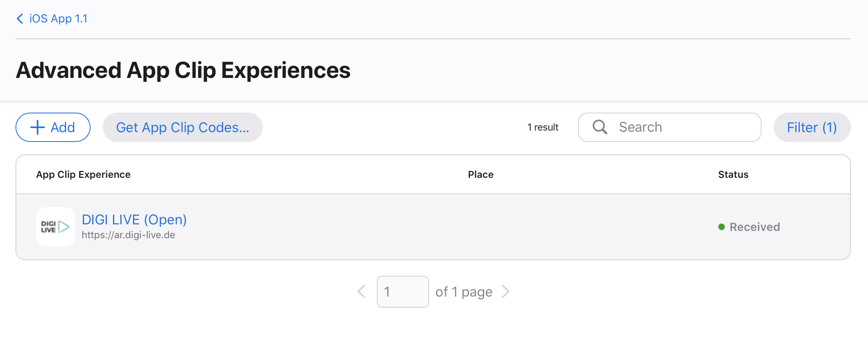
Task: Click the Advanced App Clip Experiences heading
Action: [183, 70]
